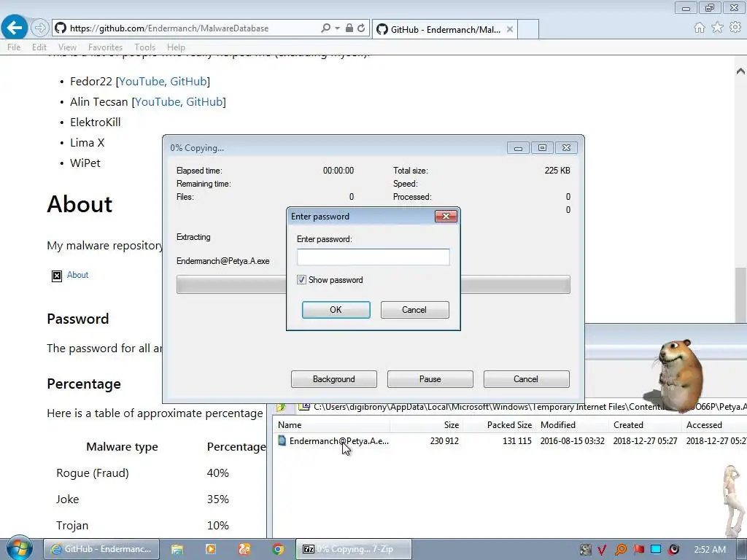Sort 7-Zip list by Name column
The width and height of the screenshot is (747, 560).
[332, 425]
